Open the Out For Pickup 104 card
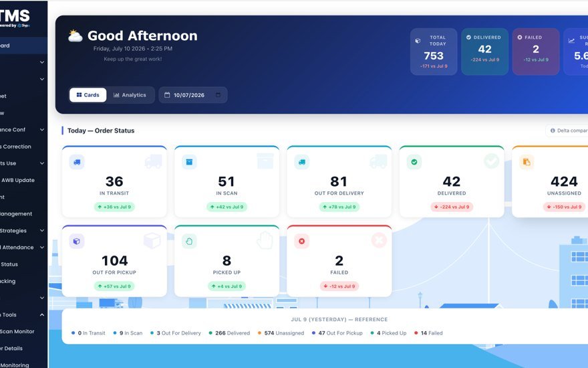The image size is (588, 368). (114, 260)
